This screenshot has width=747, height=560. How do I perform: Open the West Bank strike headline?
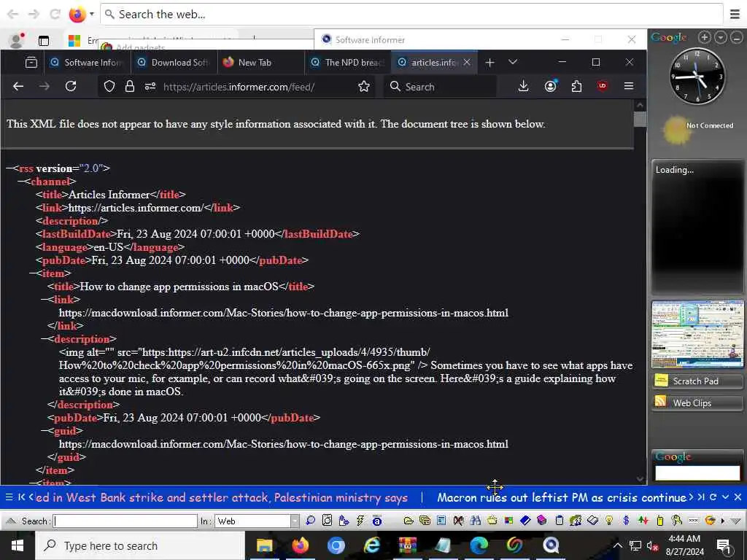click(x=222, y=497)
